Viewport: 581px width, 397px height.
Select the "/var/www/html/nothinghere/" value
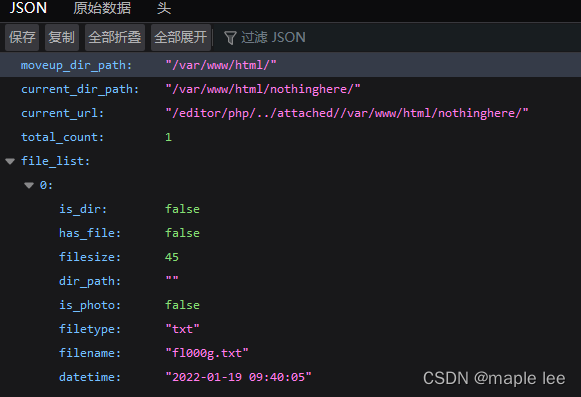point(263,89)
